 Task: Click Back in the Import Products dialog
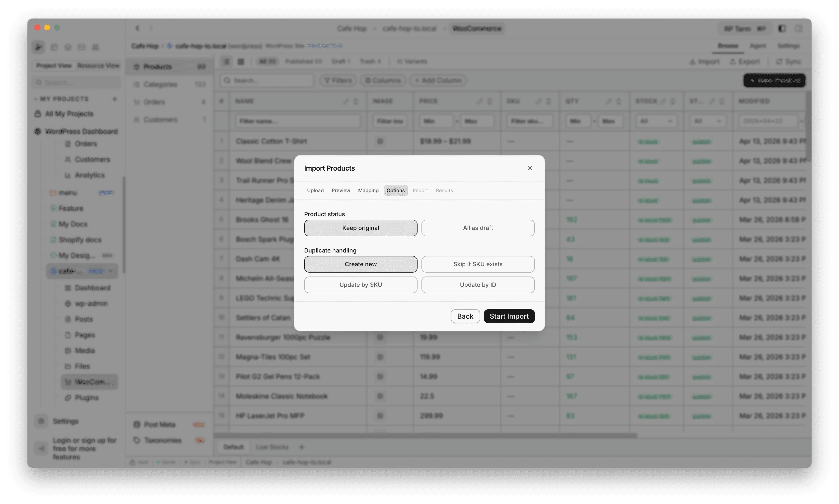[465, 316]
